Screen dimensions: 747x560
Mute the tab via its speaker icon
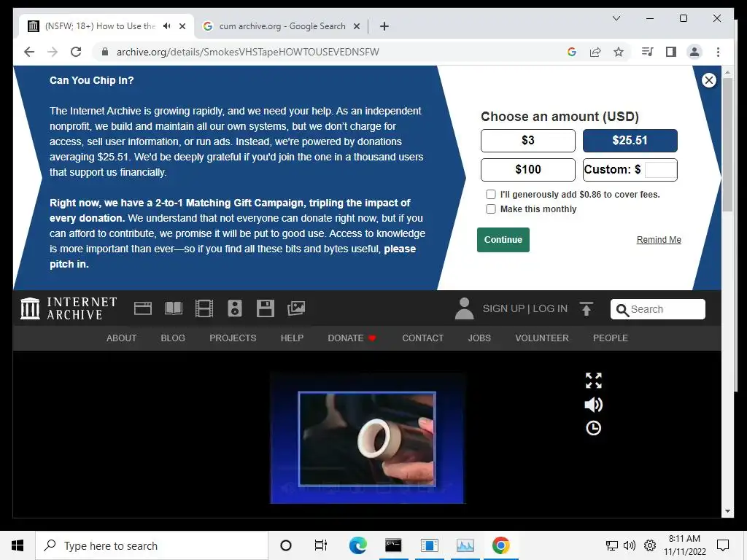[x=167, y=26]
